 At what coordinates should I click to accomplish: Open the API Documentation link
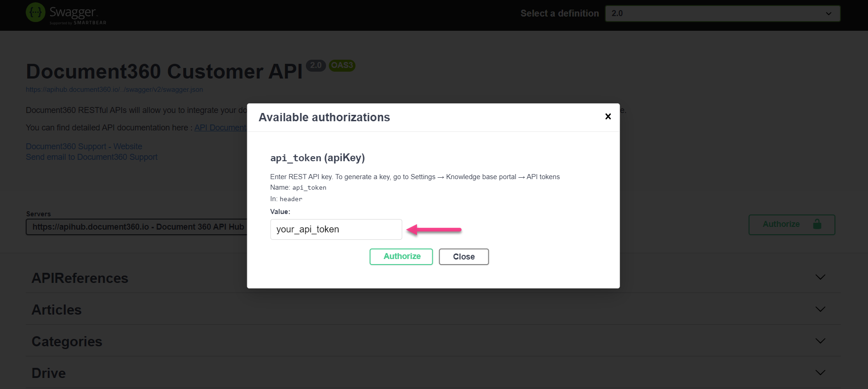pyautogui.click(x=220, y=128)
